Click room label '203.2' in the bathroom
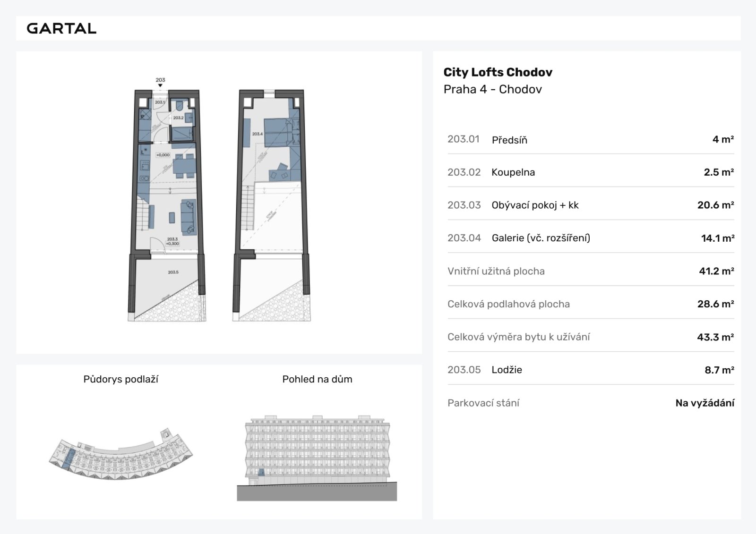Viewport: 756px width, 534px height. coord(178,118)
